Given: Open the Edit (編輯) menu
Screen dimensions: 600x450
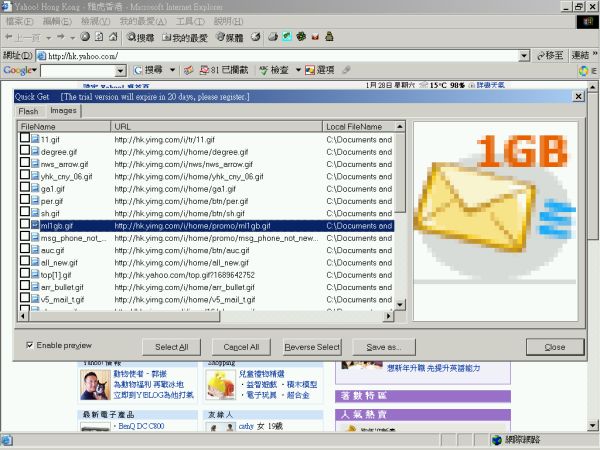Looking at the screenshot, I should tap(57, 21).
